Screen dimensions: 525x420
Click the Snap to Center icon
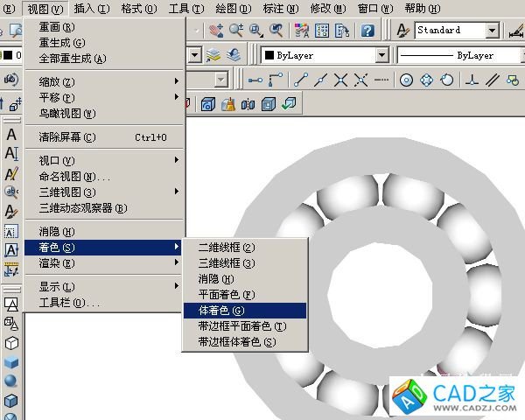(x=406, y=80)
